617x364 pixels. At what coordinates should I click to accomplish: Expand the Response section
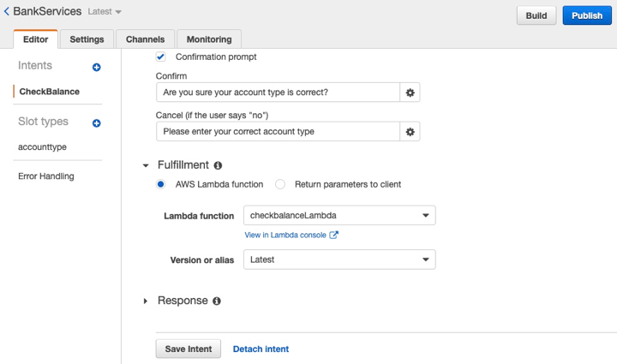(146, 301)
